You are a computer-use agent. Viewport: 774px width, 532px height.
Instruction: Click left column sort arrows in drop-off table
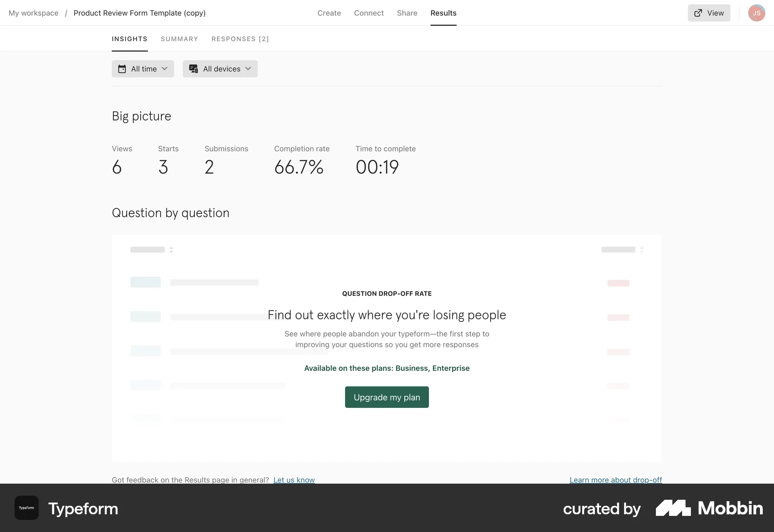tap(171, 250)
